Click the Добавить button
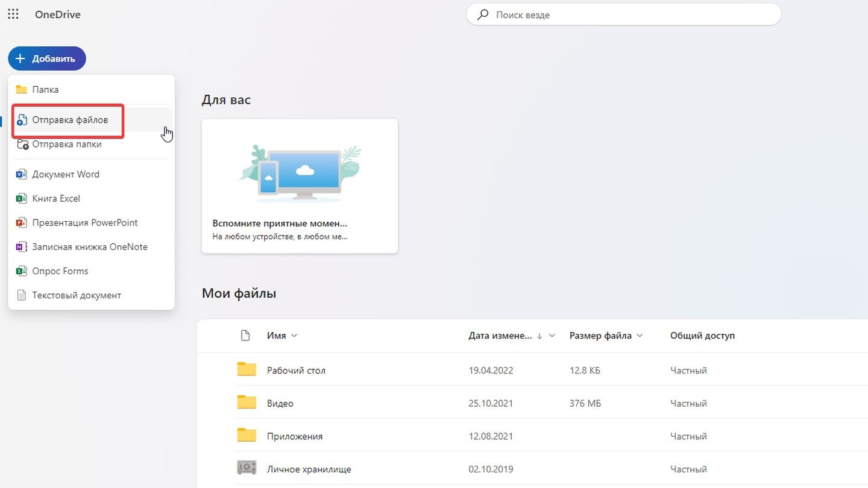The image size is (868, 488). pyautogui.click(x=47, y=58)
